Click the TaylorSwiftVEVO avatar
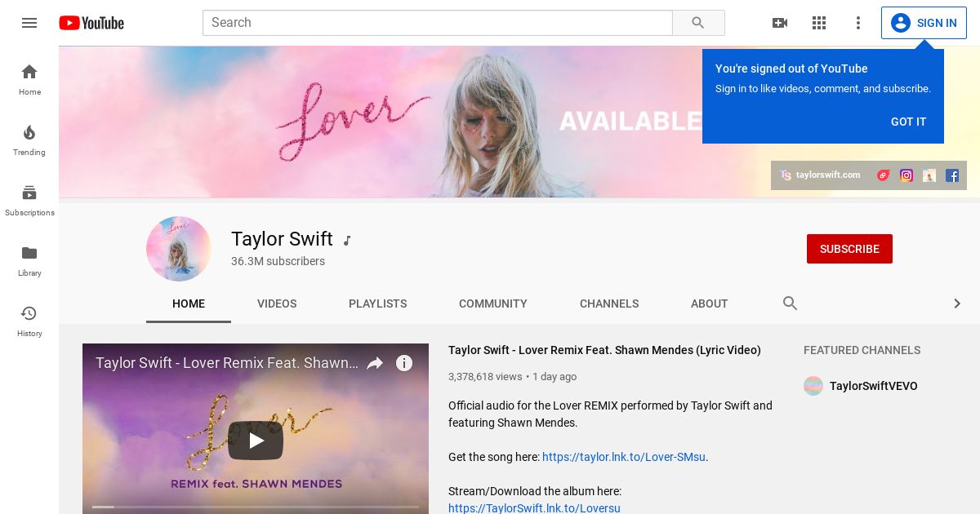This screenshot has height=514, width=980. tap(813, 386)
